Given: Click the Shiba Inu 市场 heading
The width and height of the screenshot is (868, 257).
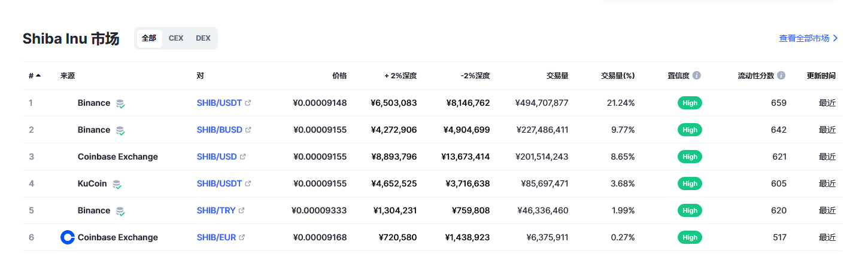Looking at the screenshot, I should click(x=71, y=39).
